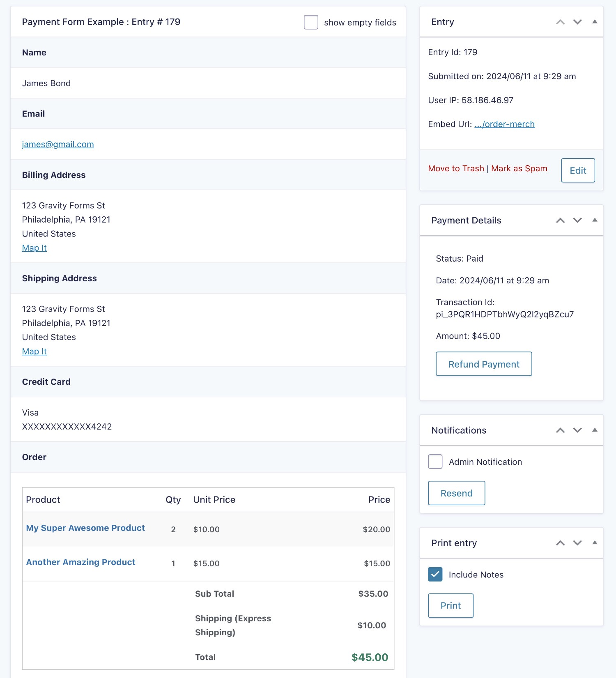
Task: Click the Unit Price column header
Action: click(x=214, y=500)
